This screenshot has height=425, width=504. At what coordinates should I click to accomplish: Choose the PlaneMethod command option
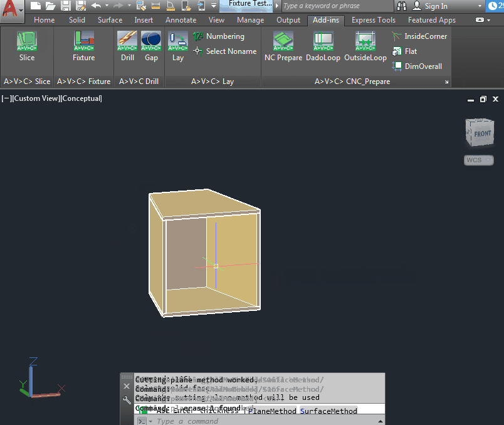click(272, 411)
